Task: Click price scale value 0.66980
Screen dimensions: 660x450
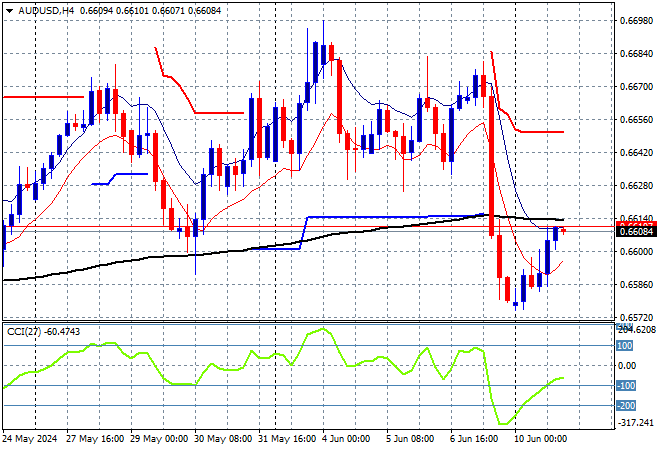Action: tap(636, 21)
